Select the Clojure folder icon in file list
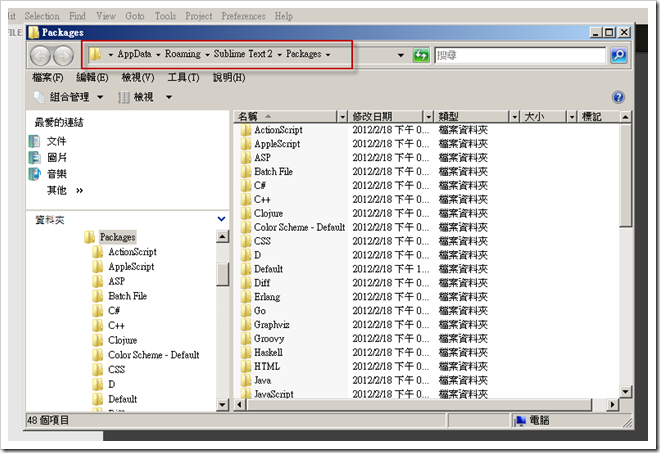Screen dimensions: 660x453 point(246,213)
